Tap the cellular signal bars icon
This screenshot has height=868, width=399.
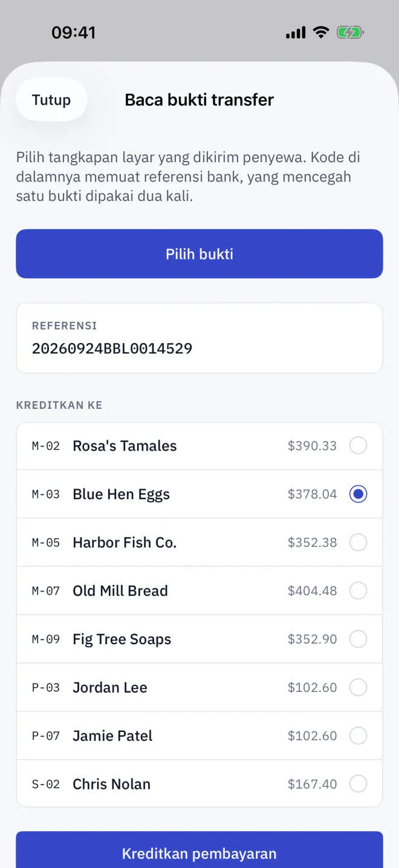click(x=296, y=33)
